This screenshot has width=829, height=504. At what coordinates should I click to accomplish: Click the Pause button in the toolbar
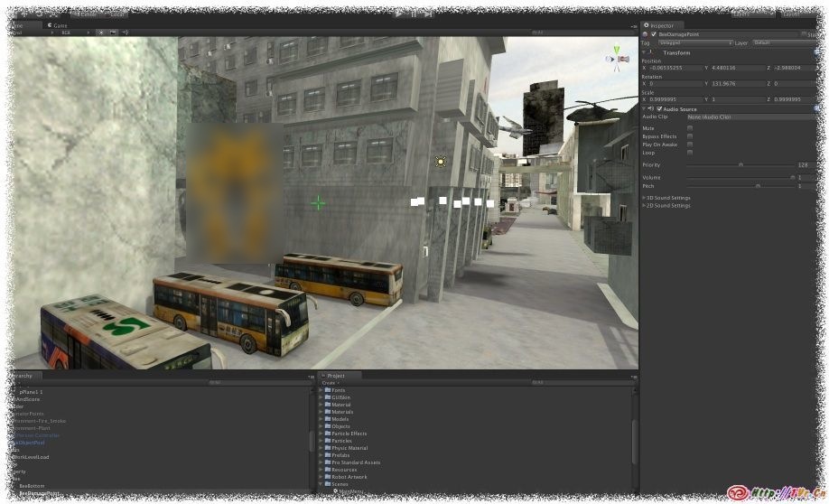coord(414,14)
